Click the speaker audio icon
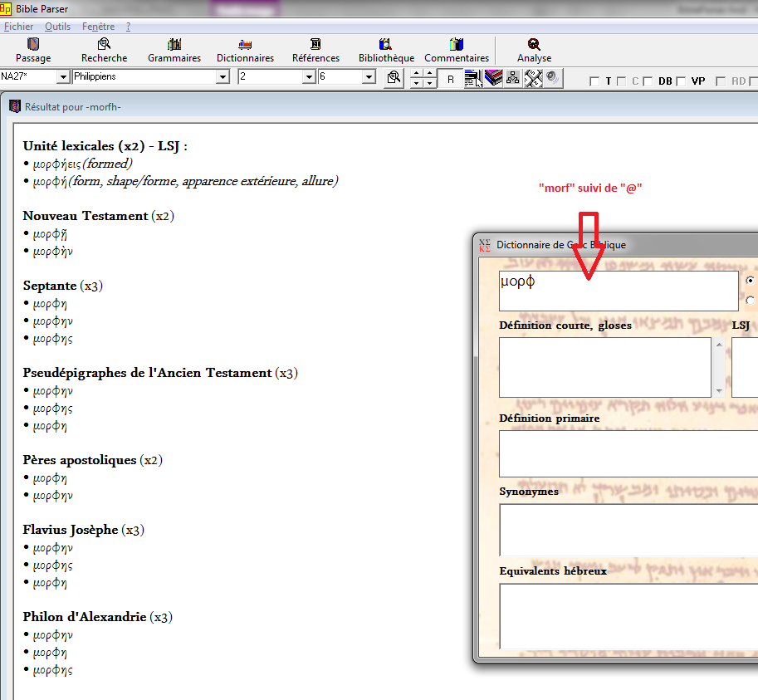The width and height of the screenshot is (758, 700). pyautogui.click(x=553, y=78)
